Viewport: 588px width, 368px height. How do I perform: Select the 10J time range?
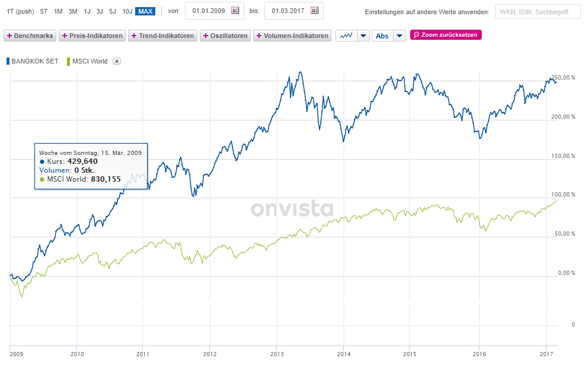[127, 11]
